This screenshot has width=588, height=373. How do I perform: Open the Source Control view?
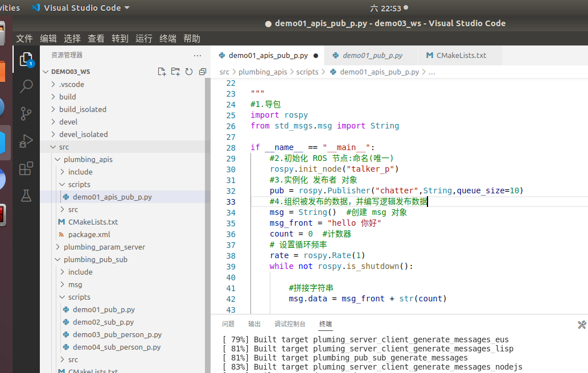coord(26,114)
